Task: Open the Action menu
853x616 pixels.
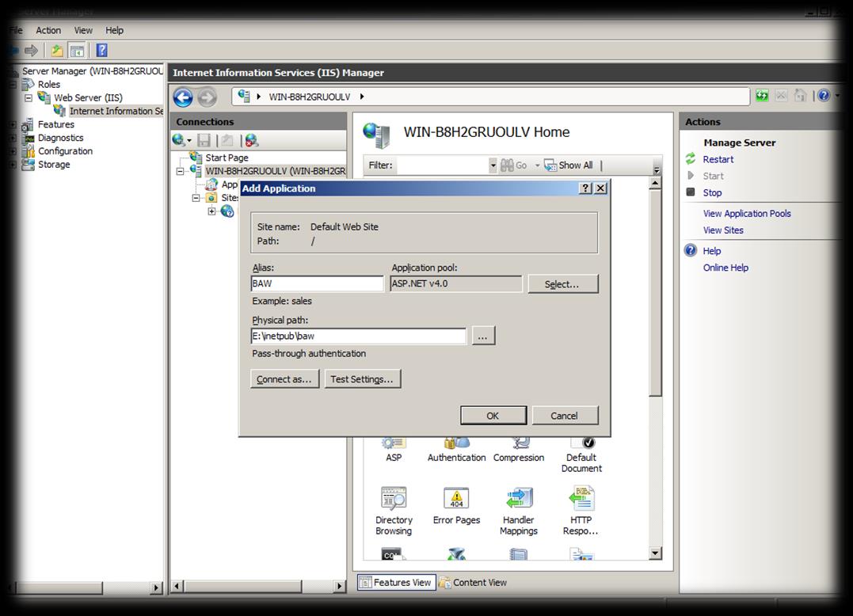Action: pyautogui.click(x=48, y=30)
